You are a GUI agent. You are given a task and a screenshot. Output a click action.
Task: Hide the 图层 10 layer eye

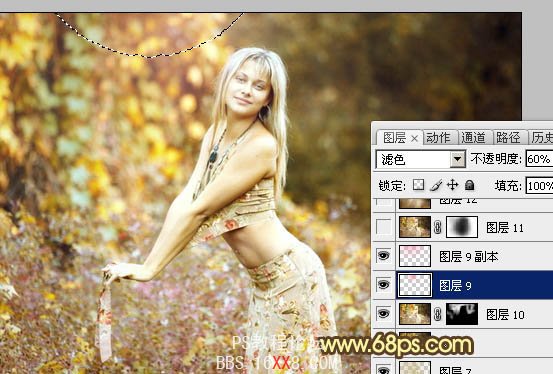(383, 313)
